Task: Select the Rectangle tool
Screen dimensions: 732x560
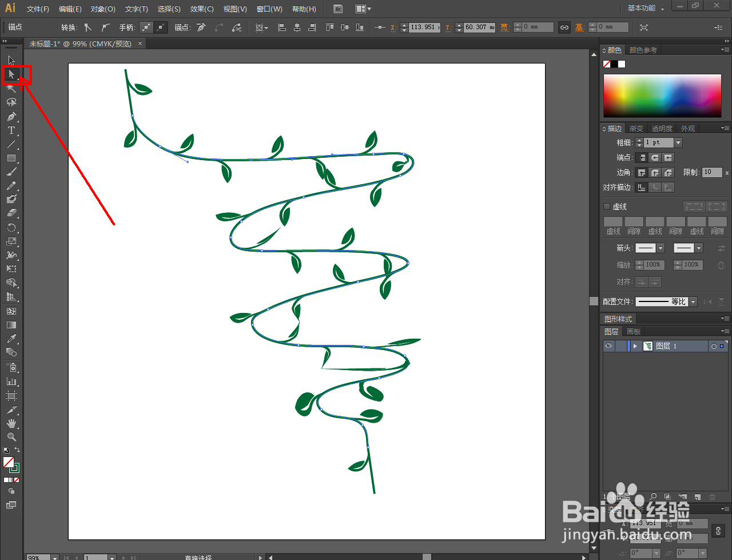Action: tap(11, 158)
